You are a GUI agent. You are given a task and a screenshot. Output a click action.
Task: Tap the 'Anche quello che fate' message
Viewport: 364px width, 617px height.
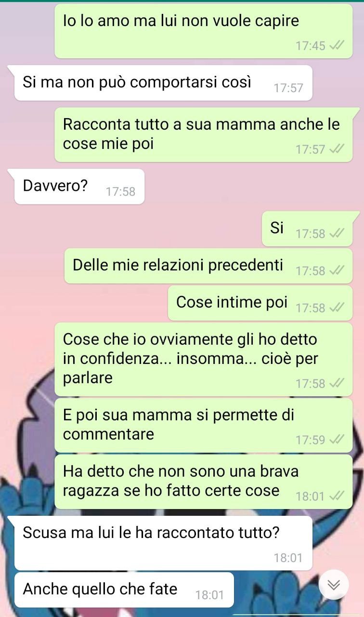click(x=124, y=590)
